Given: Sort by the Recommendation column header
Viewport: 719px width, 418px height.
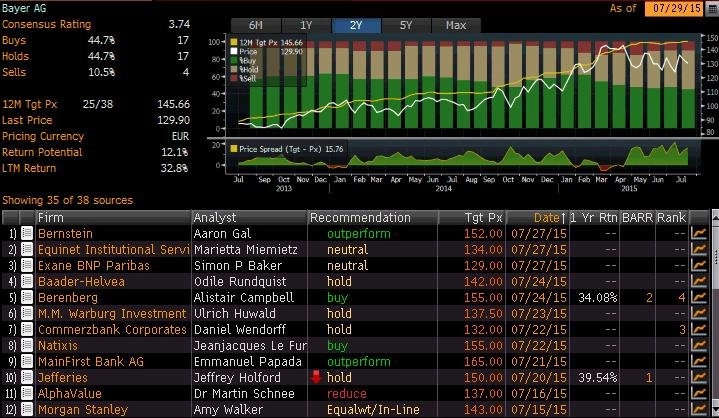Looking at the screenshot, I should [x=372, y=217].
